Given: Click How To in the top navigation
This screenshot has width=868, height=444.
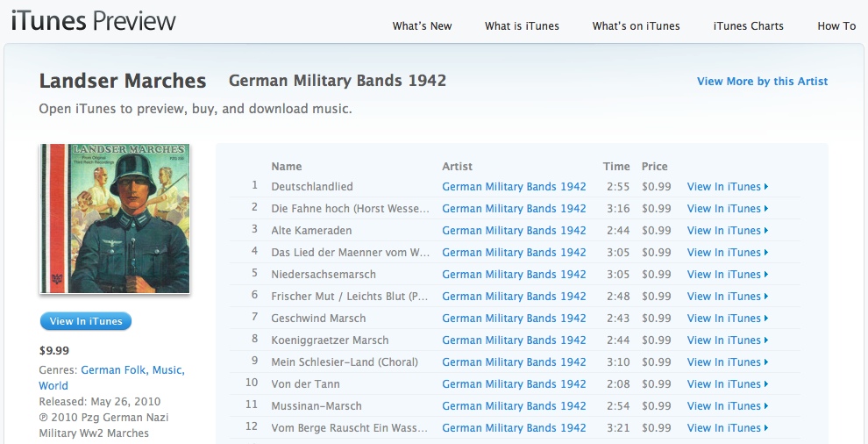Looking at the screenshot, I should click(x=836, y=26).
